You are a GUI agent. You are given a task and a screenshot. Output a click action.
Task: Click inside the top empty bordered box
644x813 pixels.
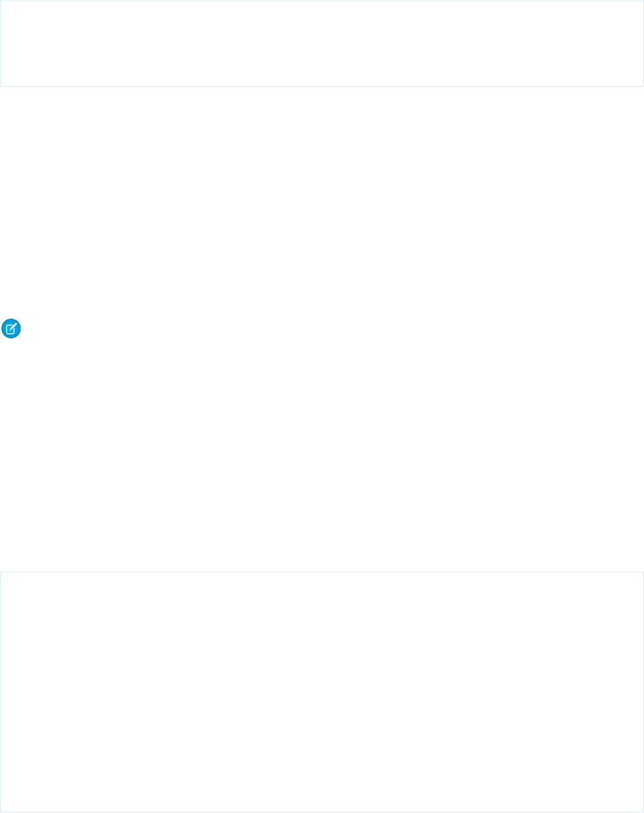[322, 43]
